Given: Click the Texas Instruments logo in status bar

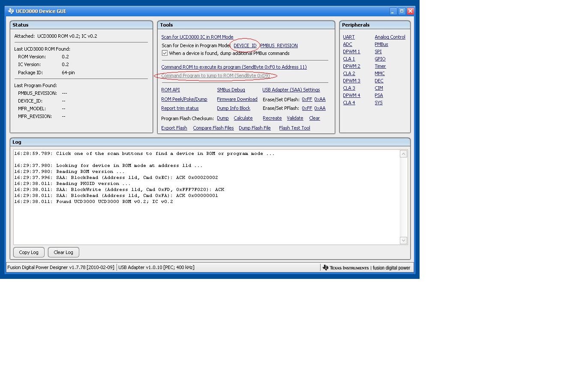Looking at the screenshot, I should 345,268.
